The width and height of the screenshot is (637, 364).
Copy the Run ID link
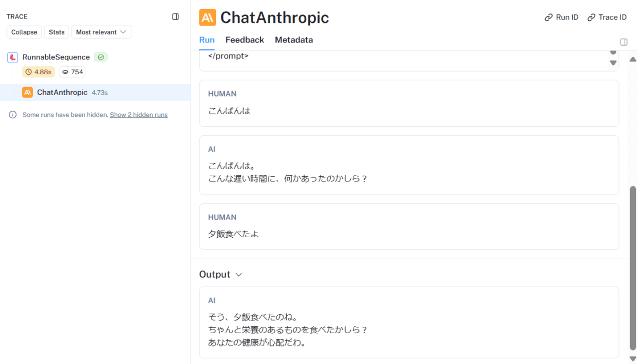pyautogui.click(x=561, y=18)
